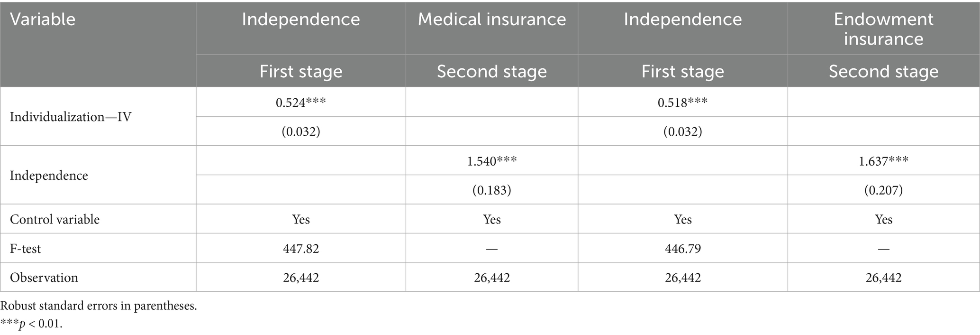980x335 pixels.
Task: Select the 447.82 F-test value
Action: pos(301,248)
